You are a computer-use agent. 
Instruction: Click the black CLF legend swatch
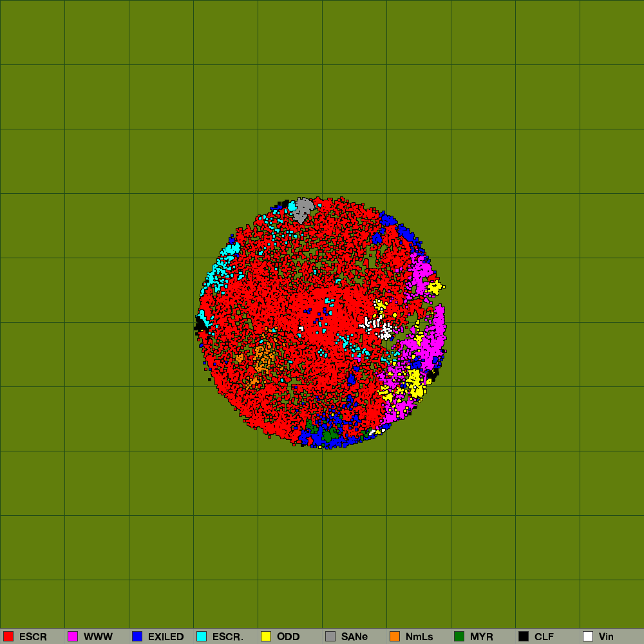(x=524, y=636)
